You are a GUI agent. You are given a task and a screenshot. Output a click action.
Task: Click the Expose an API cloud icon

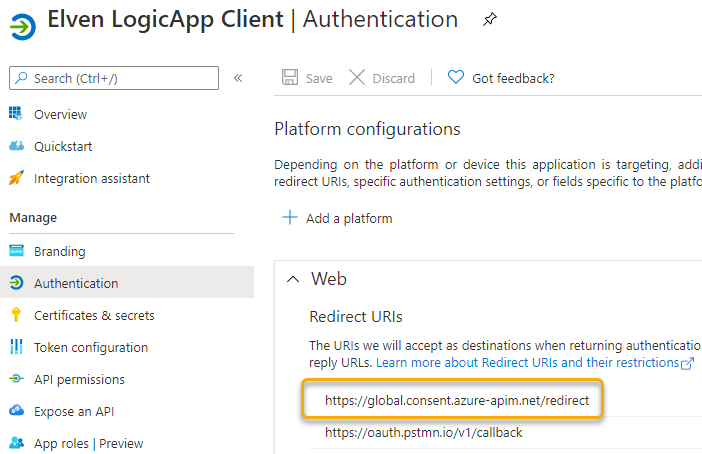17,410
